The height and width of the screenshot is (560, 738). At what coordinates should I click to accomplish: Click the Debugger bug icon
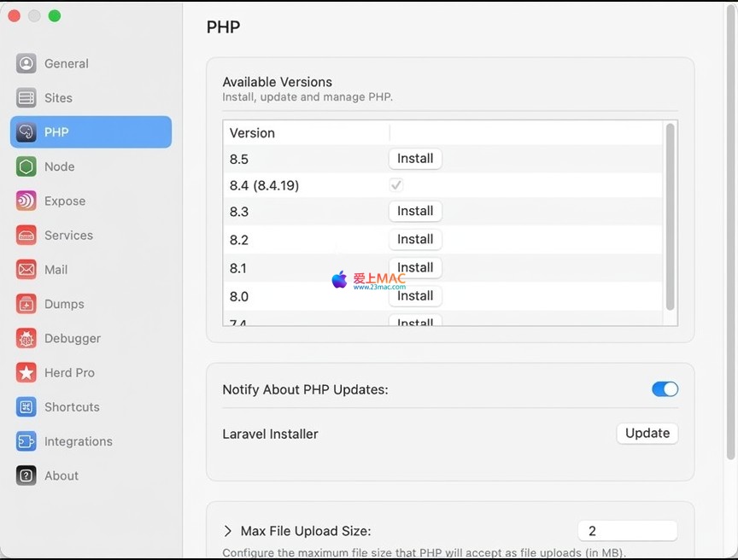26,339
